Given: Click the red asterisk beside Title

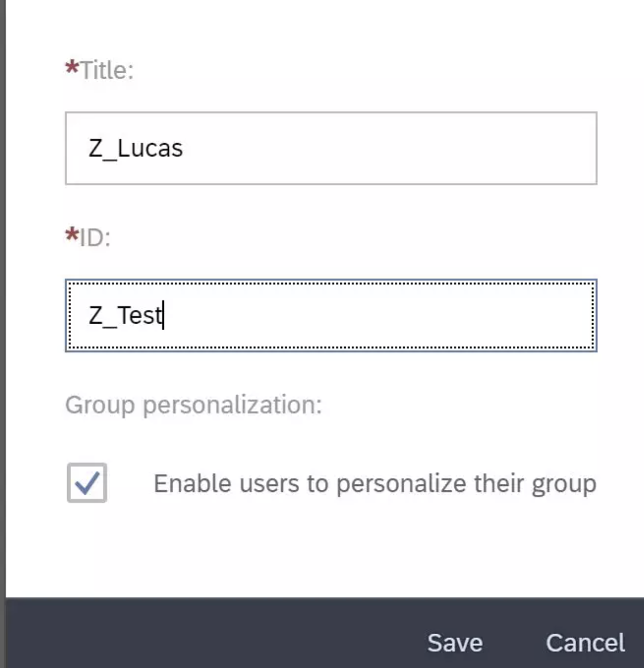Looking at the screenshot, I should 72,68.
